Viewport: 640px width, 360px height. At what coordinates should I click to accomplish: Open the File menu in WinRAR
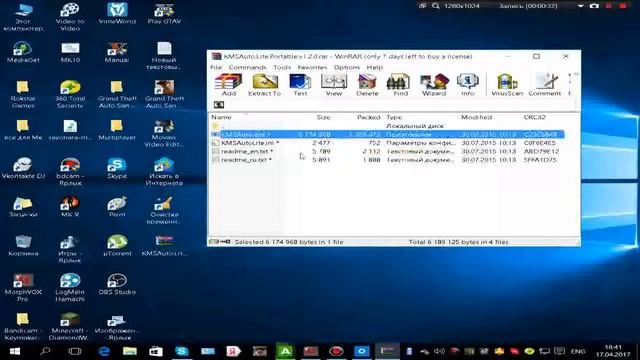pyautogui.click(x=216, y=67)
